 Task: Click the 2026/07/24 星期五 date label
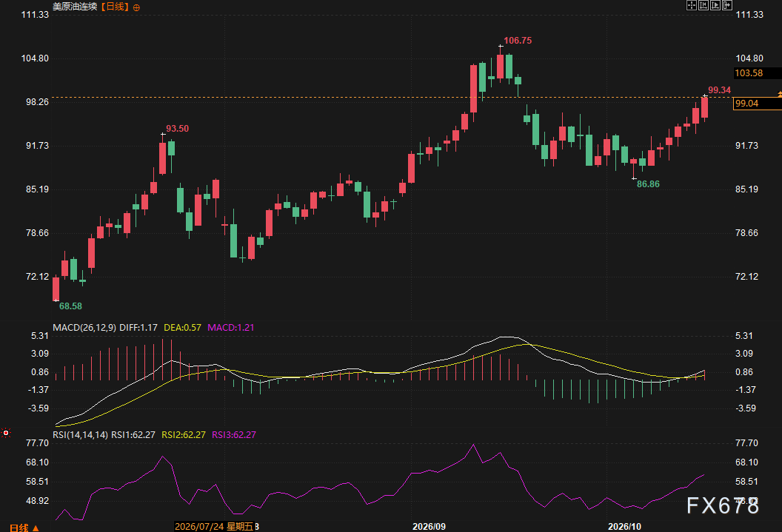(214, 527)
